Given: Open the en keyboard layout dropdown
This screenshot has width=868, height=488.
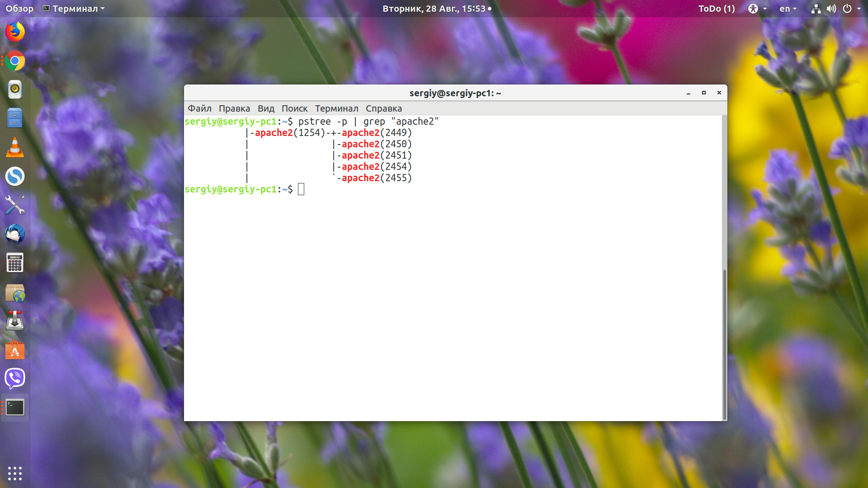Looking at the screenshot, I should 788,9.
